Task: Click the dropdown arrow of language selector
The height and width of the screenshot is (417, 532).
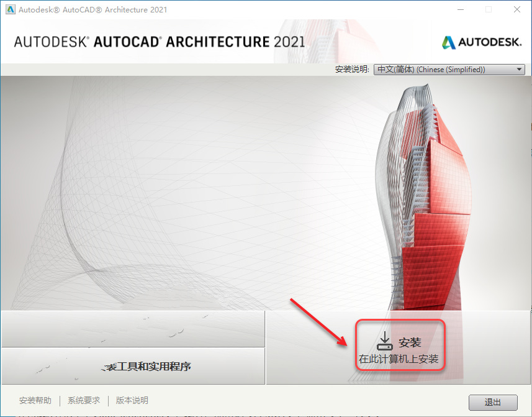Action: click(519, 69)
